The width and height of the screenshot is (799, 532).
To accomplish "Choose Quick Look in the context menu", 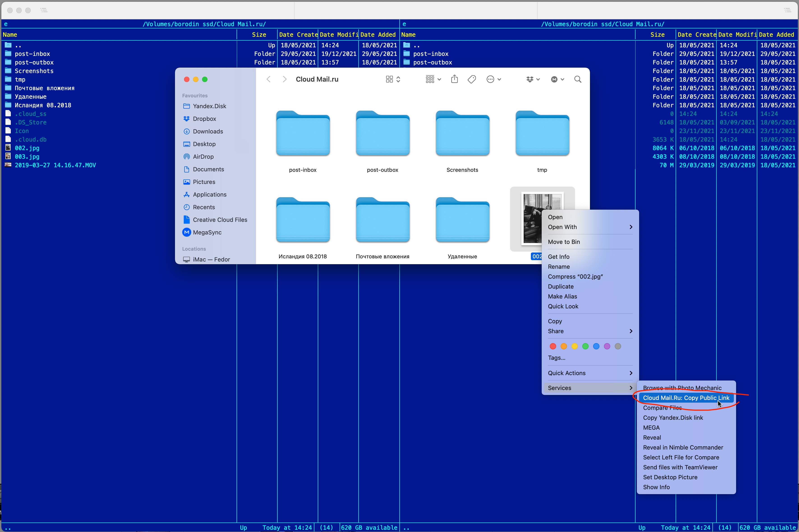I will coord(590,306).
